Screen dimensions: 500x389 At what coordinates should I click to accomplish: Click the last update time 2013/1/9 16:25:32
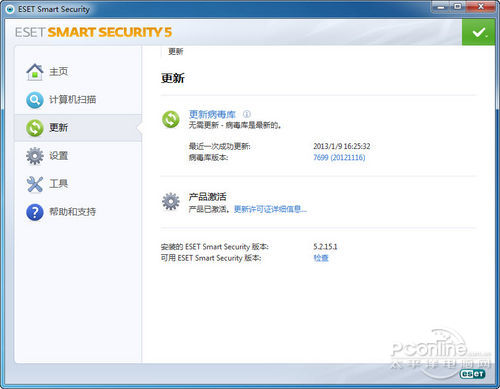(342, 146)
